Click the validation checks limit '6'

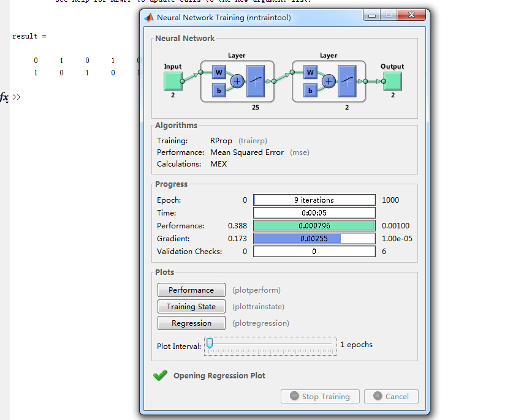tap(384, 252)
